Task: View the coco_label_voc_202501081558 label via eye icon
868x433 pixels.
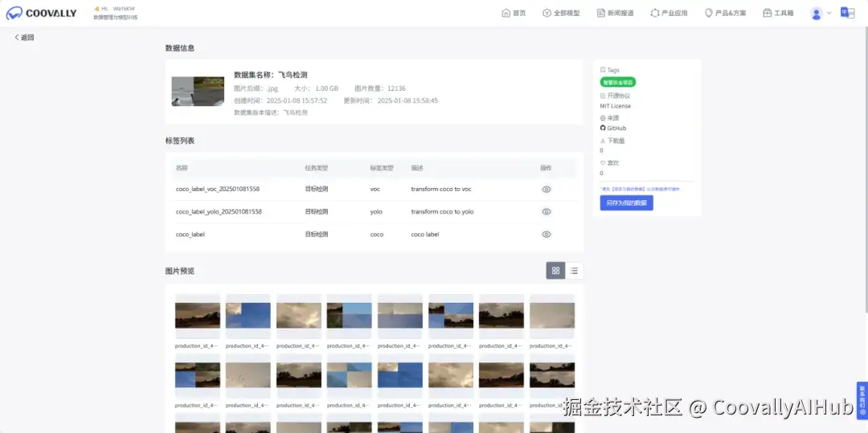Action: [547, 189]
